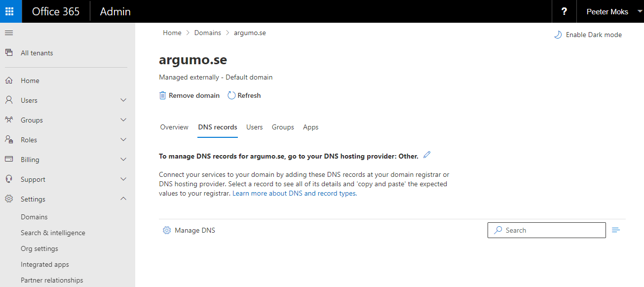Open Domains under Settings

(x=34, y=217)
